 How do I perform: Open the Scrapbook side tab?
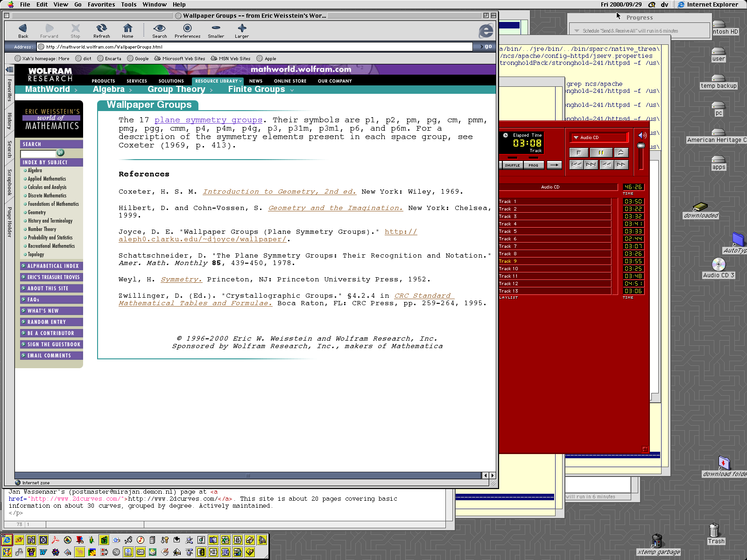[x=9, y=182]
